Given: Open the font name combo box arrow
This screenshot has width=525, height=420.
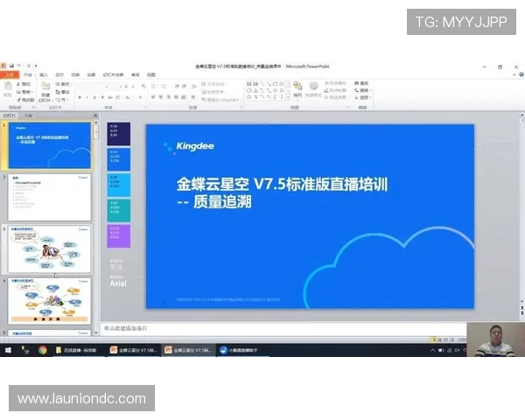Looking at the screenshot, I should tap(107, 87).
